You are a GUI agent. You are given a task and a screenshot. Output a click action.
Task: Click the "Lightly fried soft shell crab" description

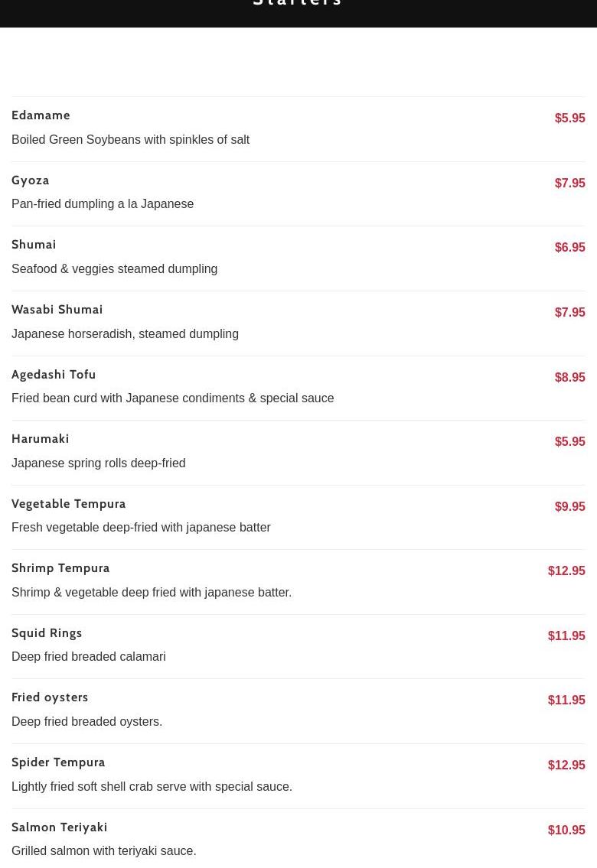(x=152, y=787)
